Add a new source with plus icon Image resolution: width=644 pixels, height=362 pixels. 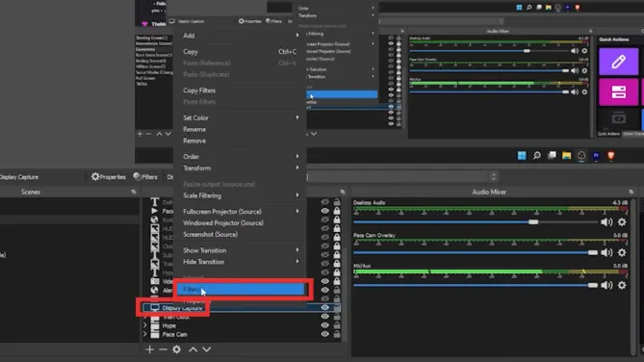pos(149,349)
